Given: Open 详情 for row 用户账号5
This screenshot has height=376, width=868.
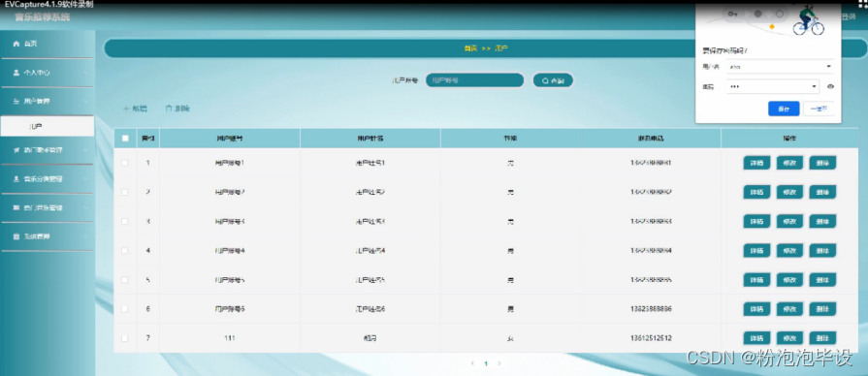Looking at the screenshot, I should point(756,280).
